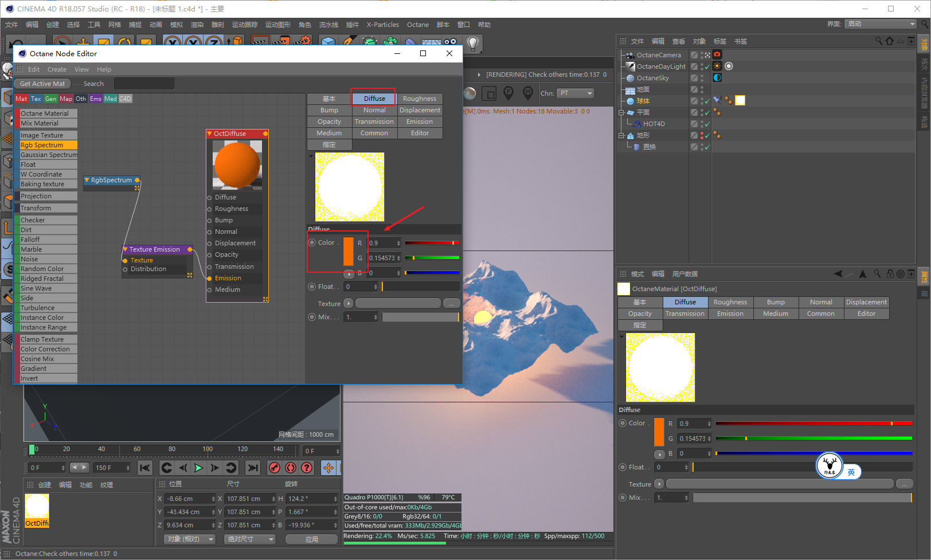This screenshot has width=931, height=560.
Task: Add Rgb Spectrum node from list
Action: [x=49, y=145]
